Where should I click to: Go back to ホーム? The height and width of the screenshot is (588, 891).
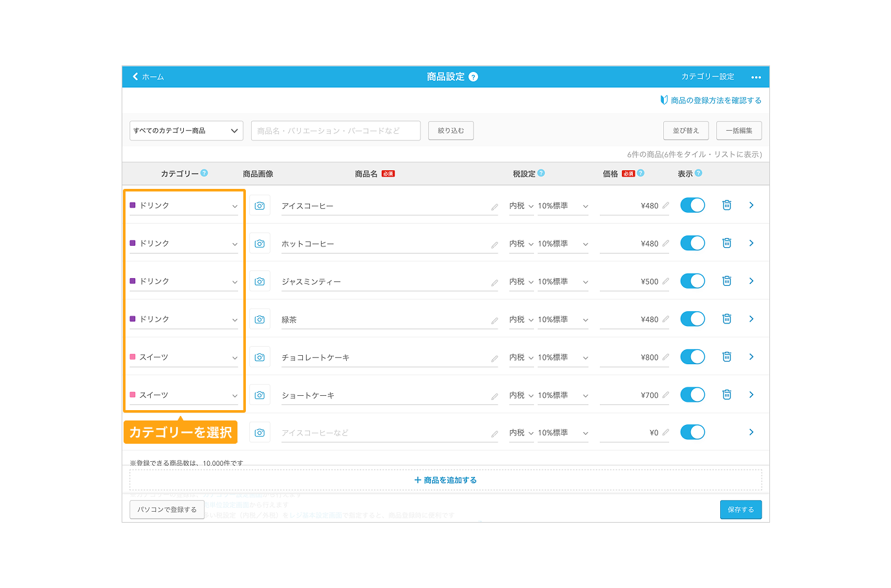click(x=148, y=76)
